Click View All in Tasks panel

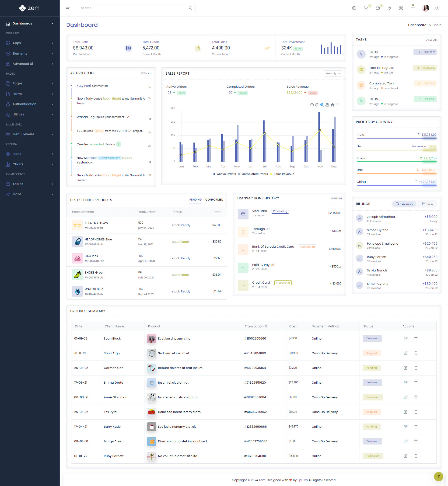(431, 40)
